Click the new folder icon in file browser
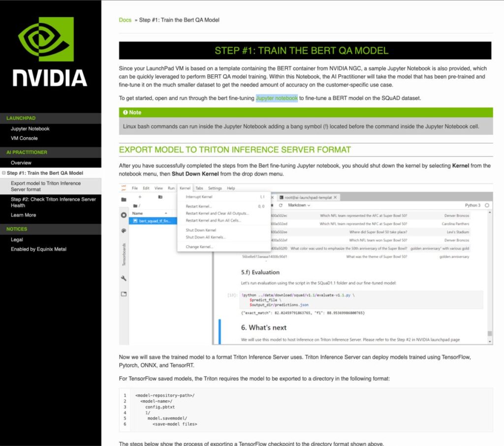Viewport: 504px width, 446px height. pos(160,197)
